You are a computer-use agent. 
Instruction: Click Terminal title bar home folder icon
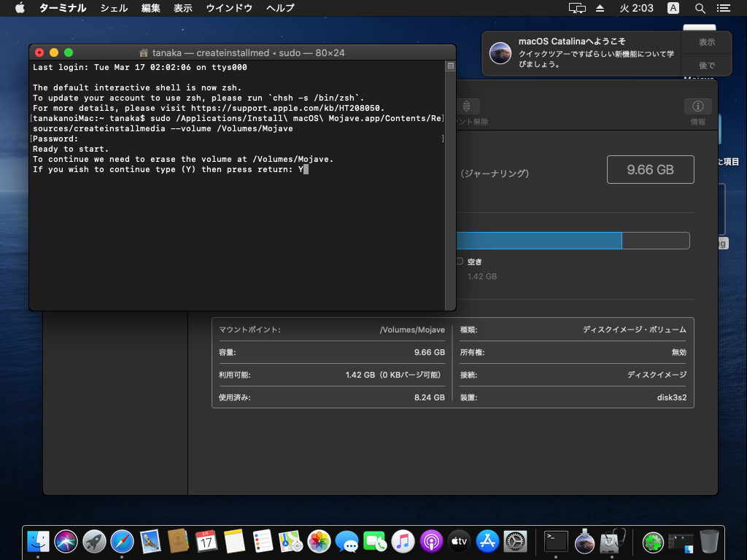click(144, 52)
